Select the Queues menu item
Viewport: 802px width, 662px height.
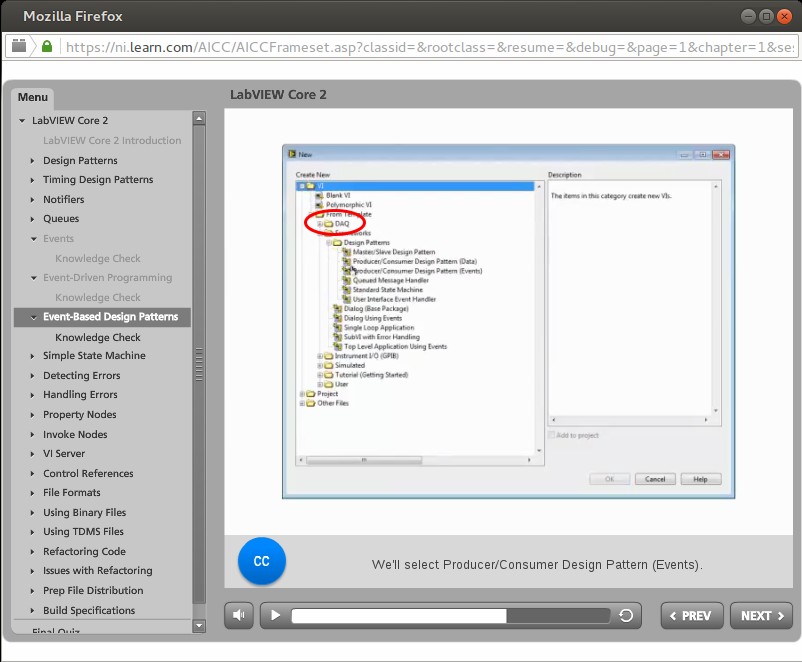(61, 218)
